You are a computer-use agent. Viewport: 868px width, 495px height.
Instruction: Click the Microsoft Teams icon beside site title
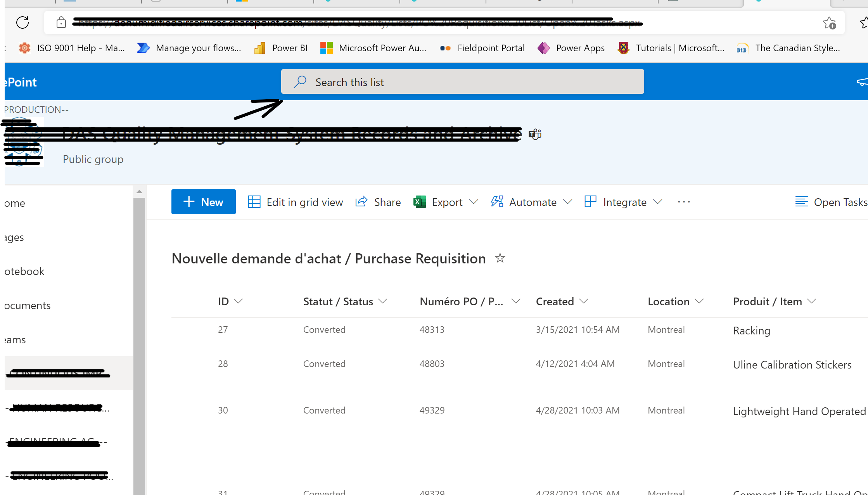point(534,135)
